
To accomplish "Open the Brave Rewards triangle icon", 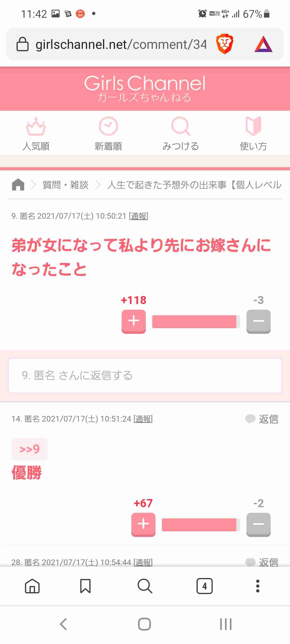I will 263,44.
